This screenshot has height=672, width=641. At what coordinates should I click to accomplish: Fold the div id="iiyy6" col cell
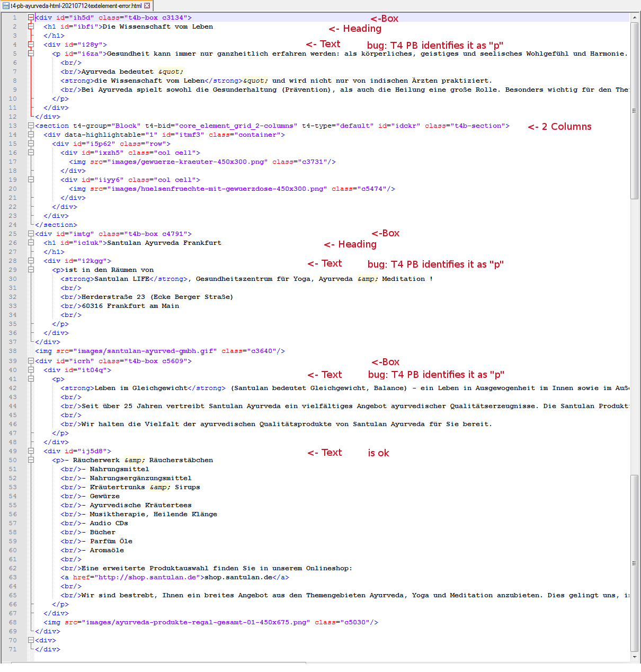click(31, 180)
